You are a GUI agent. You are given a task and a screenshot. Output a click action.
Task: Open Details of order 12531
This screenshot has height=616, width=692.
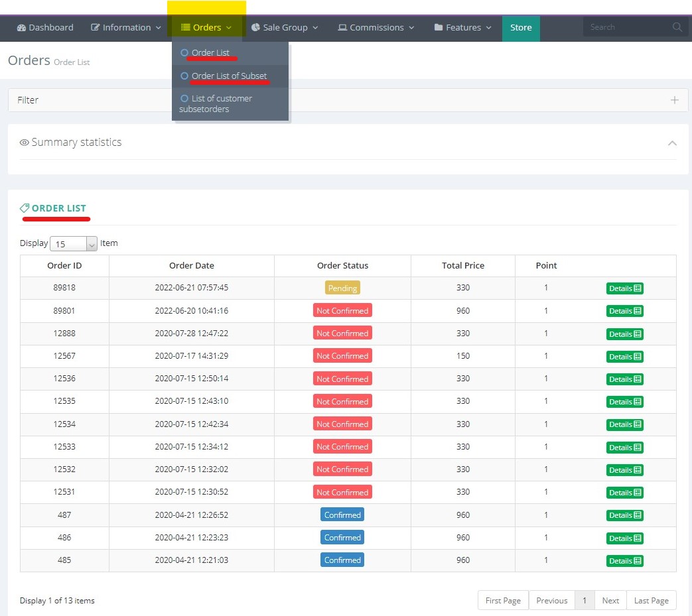point(624,493)
